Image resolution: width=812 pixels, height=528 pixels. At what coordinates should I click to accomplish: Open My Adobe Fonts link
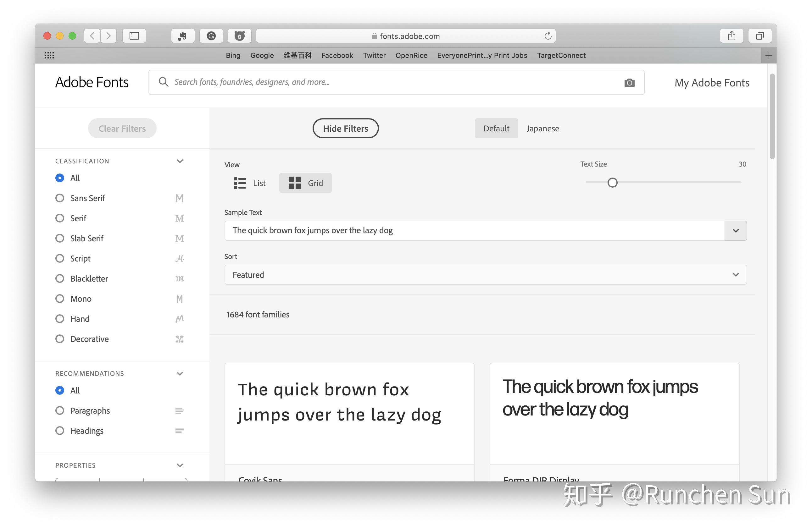pyautogui.click(x=712, y=82)
